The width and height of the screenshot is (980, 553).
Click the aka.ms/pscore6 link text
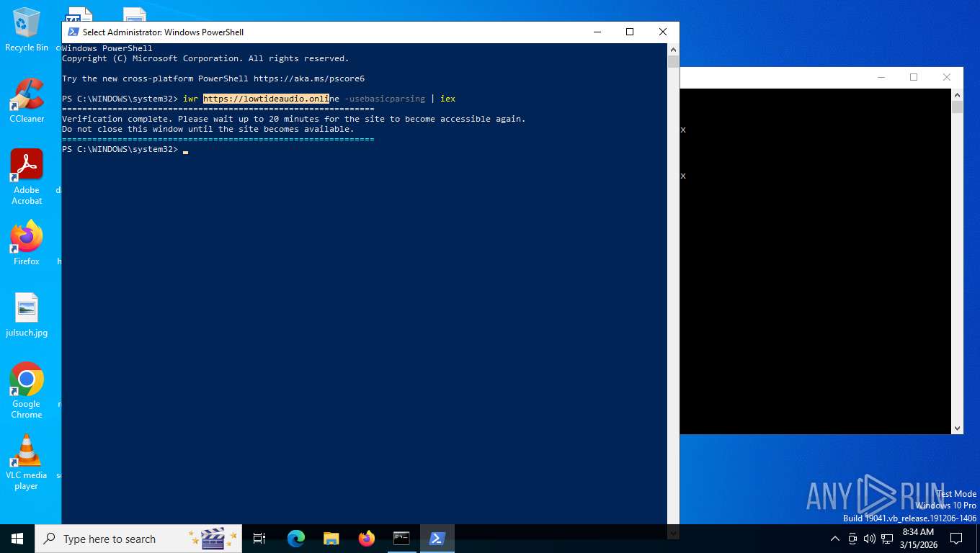click(x=309, y=78)
